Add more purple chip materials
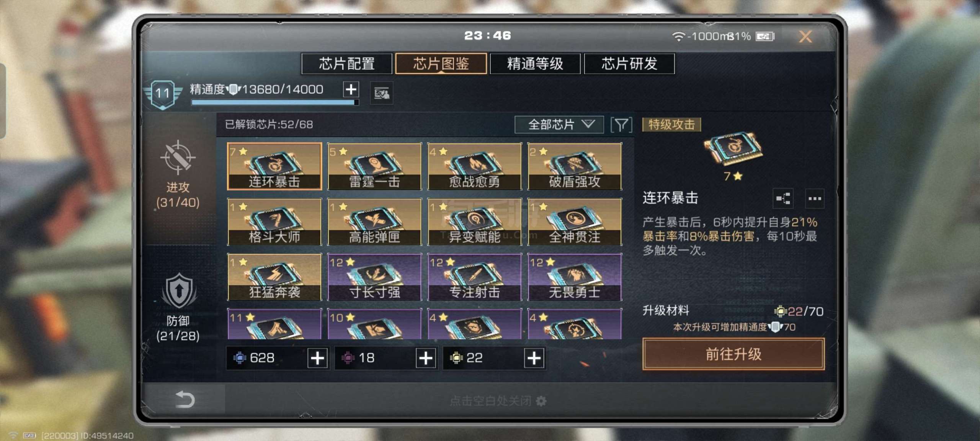Image resolution: width=980 pixels, height=441 pixels. (x=426, y=358)
